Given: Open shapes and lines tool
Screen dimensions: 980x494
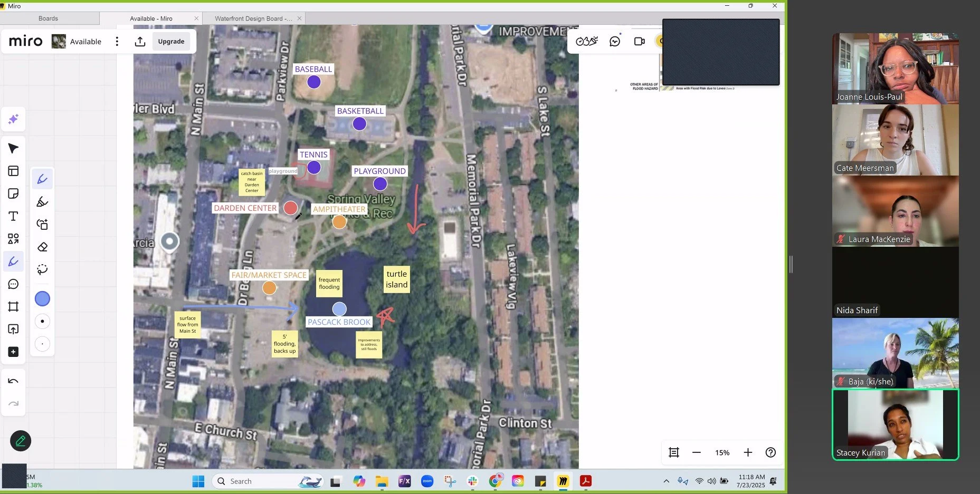Looking at the screenshot, I should pos(13,239).
